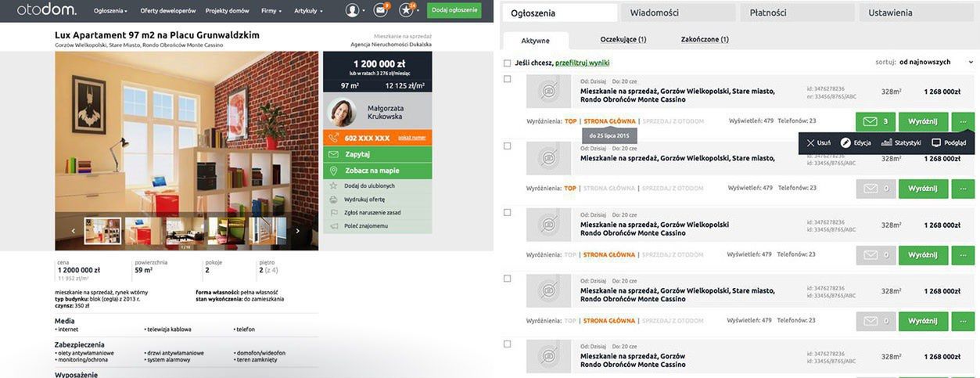Select checkbox of the fifth listing row
The height and width of the screenshot is (378, 980).
pyautogui.click(x=508, y=344)
